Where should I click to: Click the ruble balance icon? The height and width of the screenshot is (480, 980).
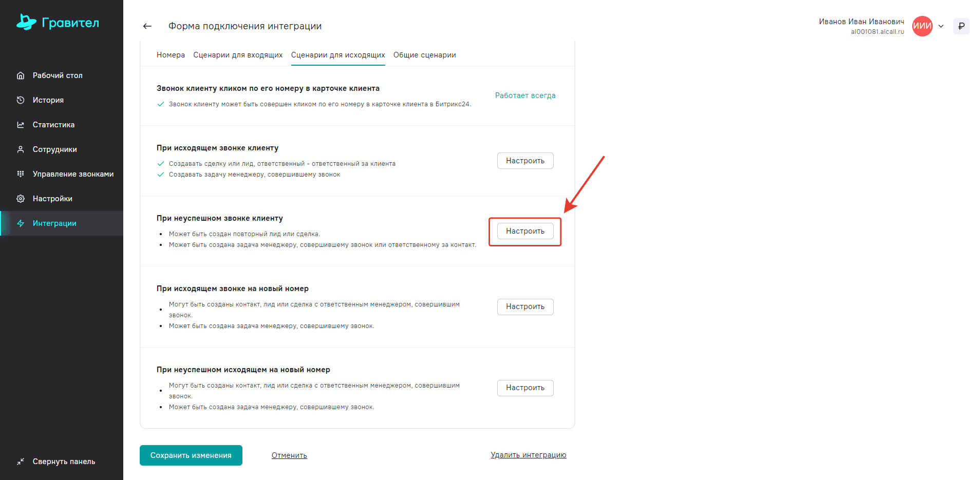pyautogui.click(x=961, y=26)
